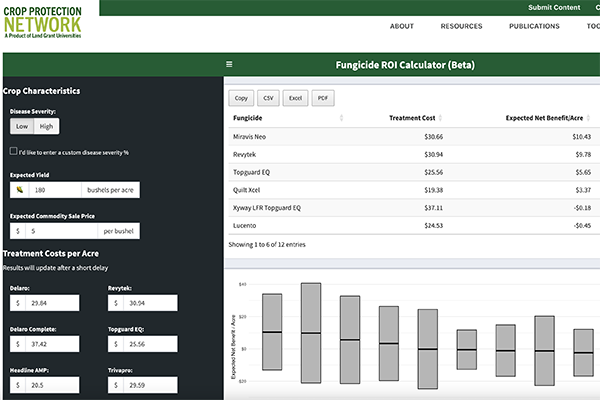Open the PUBLICATIONS menu

coord(534,26)
